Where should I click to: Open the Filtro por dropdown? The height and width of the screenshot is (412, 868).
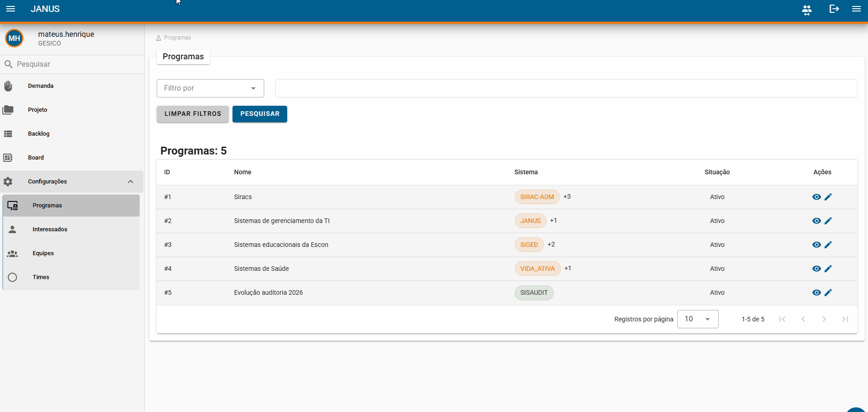pos(210,88)
